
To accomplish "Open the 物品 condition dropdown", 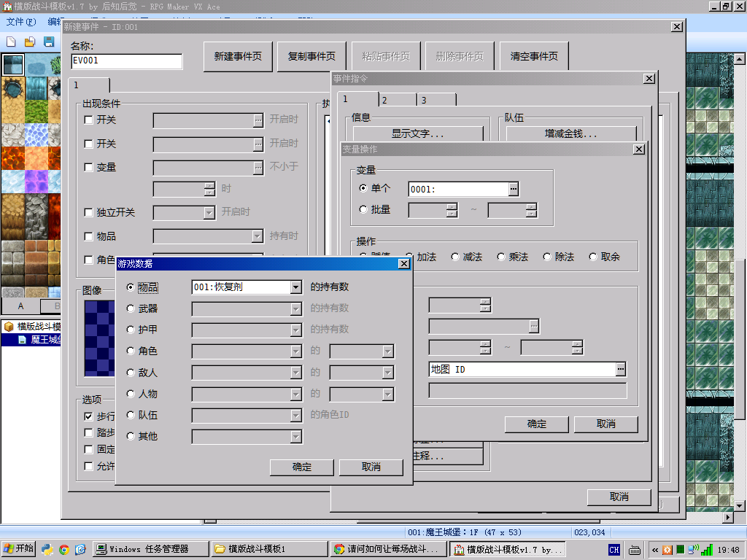I will coord(258,236).
